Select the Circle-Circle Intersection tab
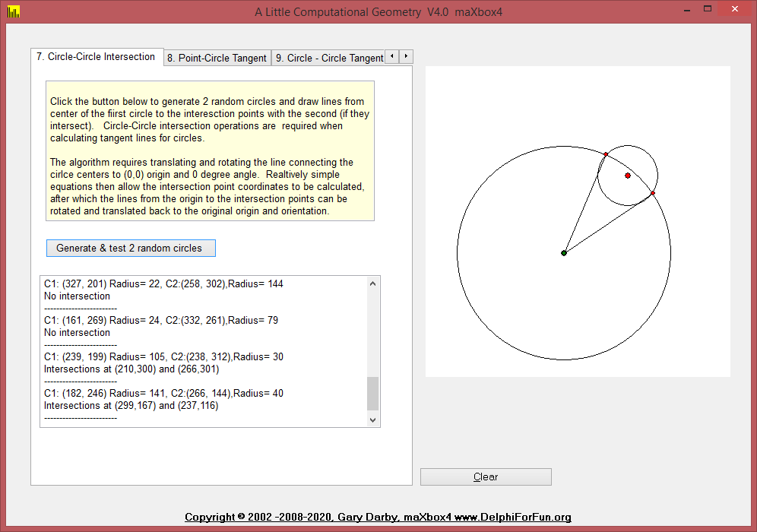This screenshot has height=532, width=757. 97,57
